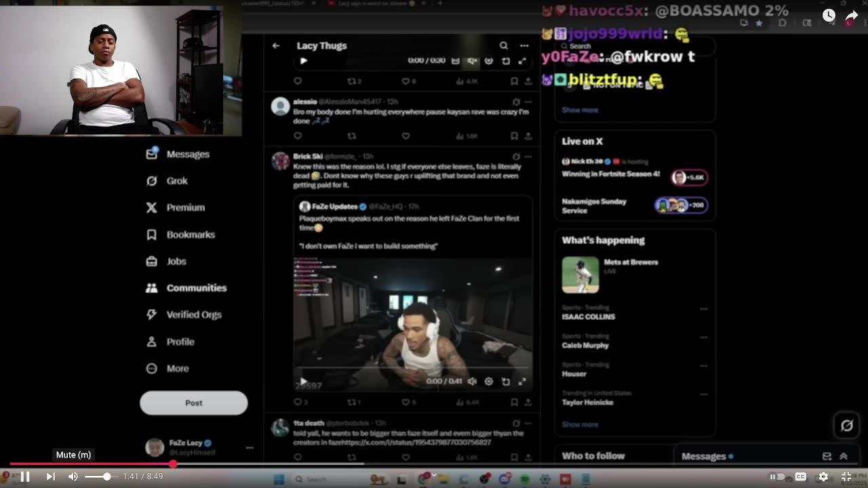Open the Taylor Heinicke trending topic
Image resolution: width=868 pixels, height=488 pixels.
(x=587, y=403)
